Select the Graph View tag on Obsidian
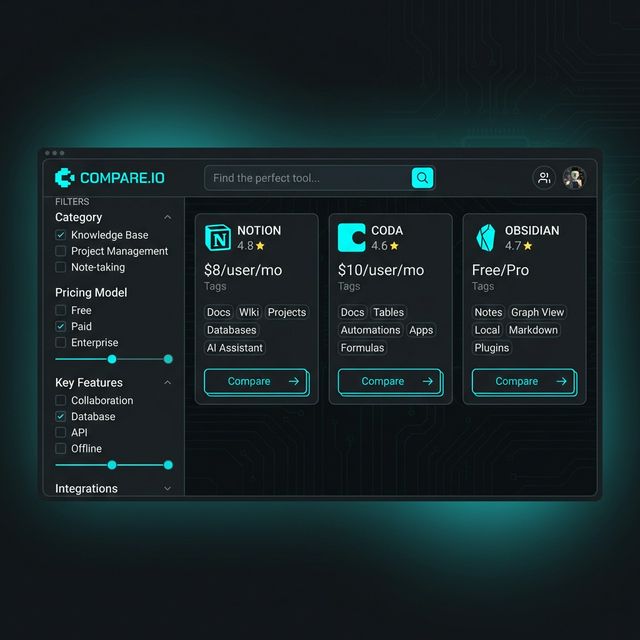The height and width of the screenshot is (640, 640). tap(537, 312)
